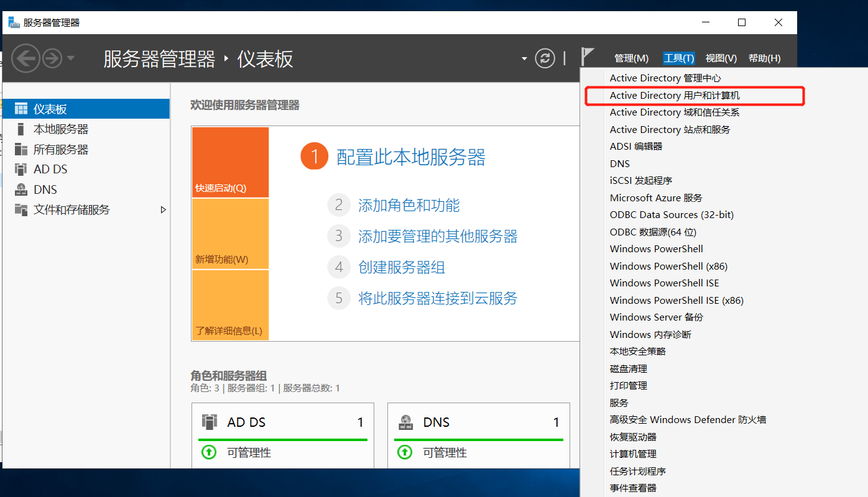Open dropdown arrow left of refresh icon
Image resolution: width=868 pixels, height=497 pixels.
(524, 59)
